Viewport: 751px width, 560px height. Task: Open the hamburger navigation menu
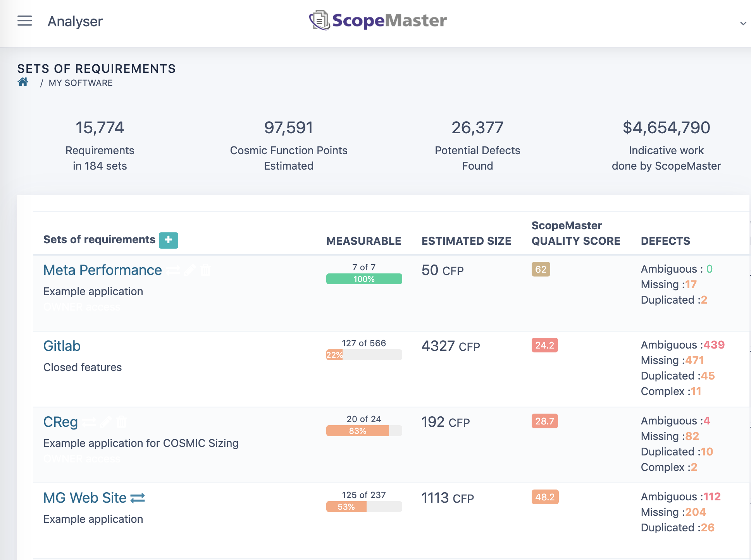[x=25, y=21]
